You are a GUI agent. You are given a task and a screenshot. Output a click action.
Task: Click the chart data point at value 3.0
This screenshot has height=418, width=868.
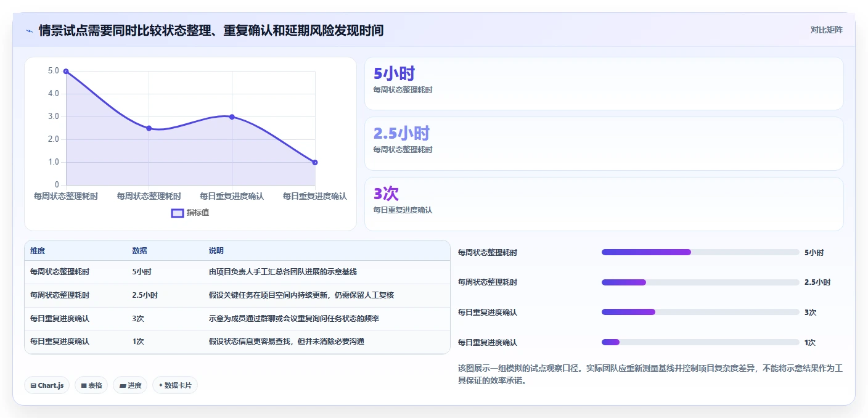click(232, 117)
